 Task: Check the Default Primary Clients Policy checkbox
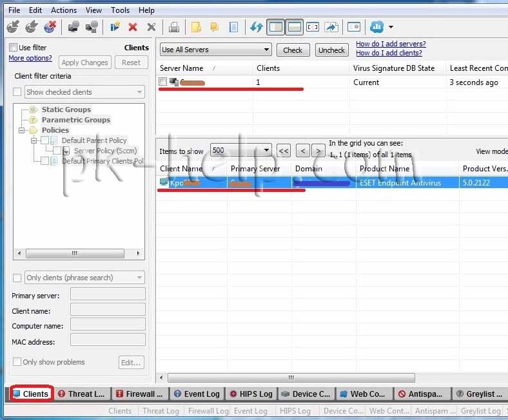pos(45,161)
